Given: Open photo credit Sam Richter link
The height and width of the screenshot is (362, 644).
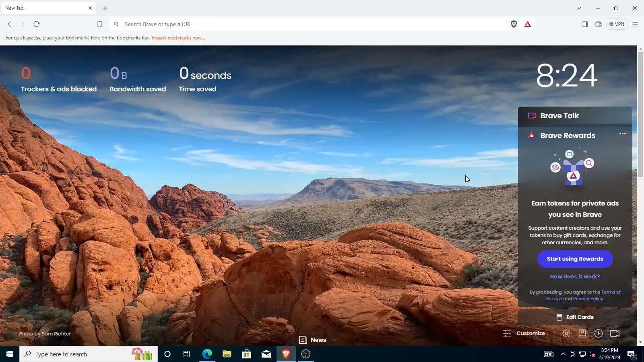Looking at the screenshot, I should (x=56, y=334).
